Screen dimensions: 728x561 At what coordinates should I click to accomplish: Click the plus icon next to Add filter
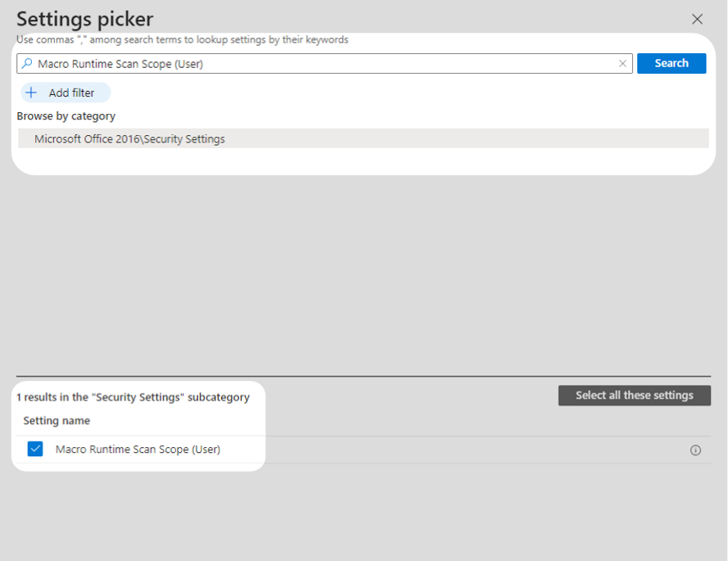(32, 92)
